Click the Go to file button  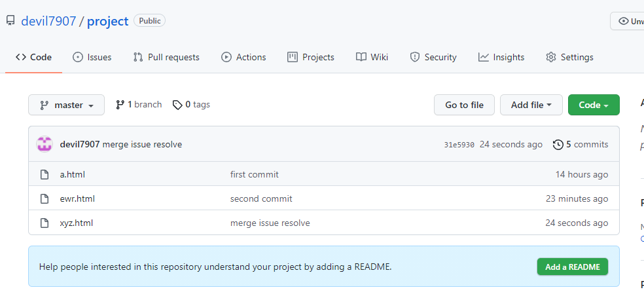click(x=464, y=105)
